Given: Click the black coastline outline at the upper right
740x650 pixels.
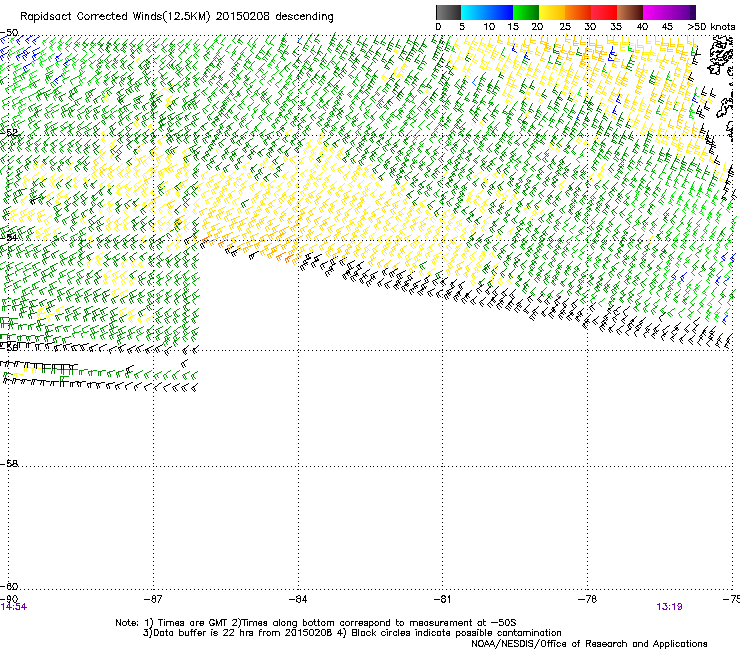Looking at the screenshot, I should pos(720,55).
